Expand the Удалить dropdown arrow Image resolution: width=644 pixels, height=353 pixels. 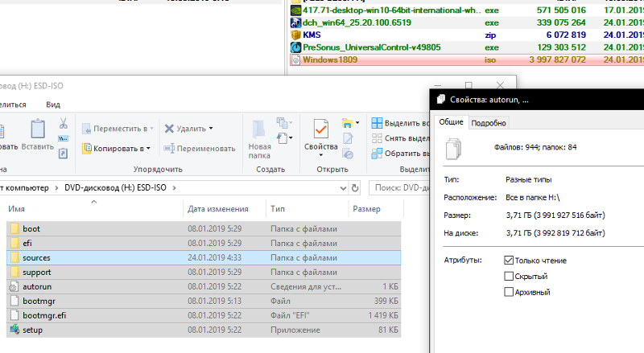coord(211,129)
